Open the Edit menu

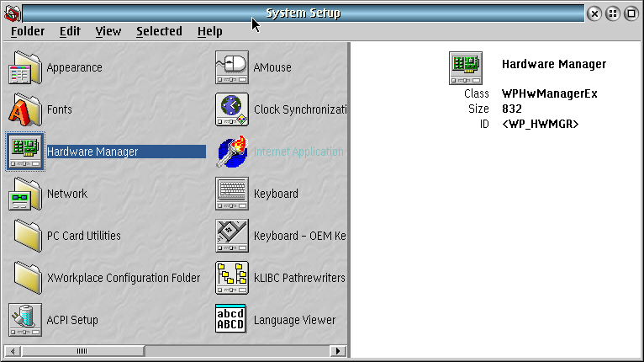point(70,31)
